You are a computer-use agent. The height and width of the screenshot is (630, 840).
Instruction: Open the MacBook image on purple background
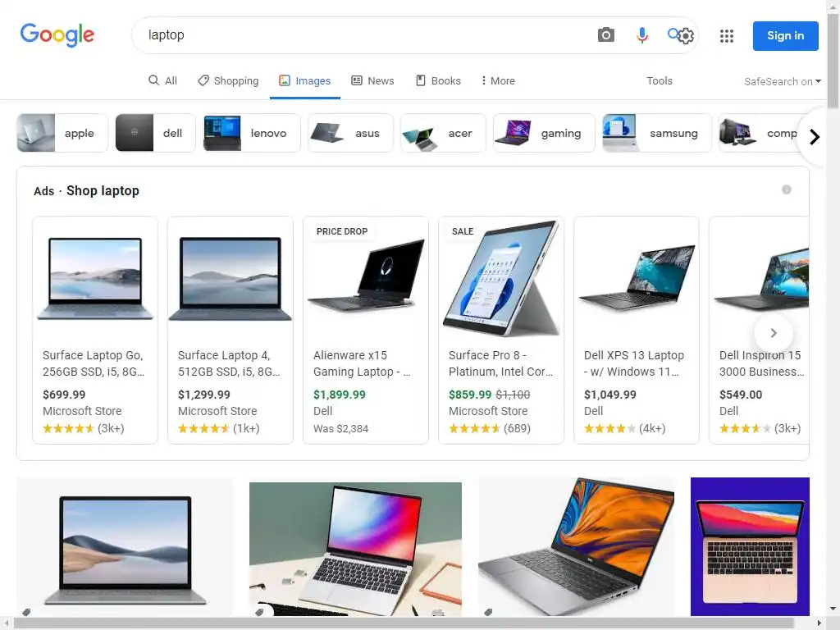(x=750, y=546)
